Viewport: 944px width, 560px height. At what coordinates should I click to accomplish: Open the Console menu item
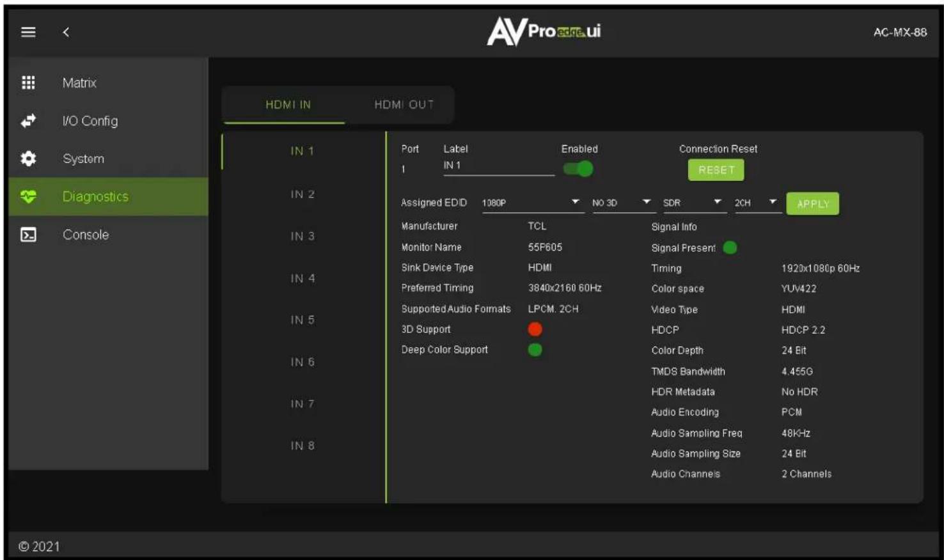tap(108, 235)
